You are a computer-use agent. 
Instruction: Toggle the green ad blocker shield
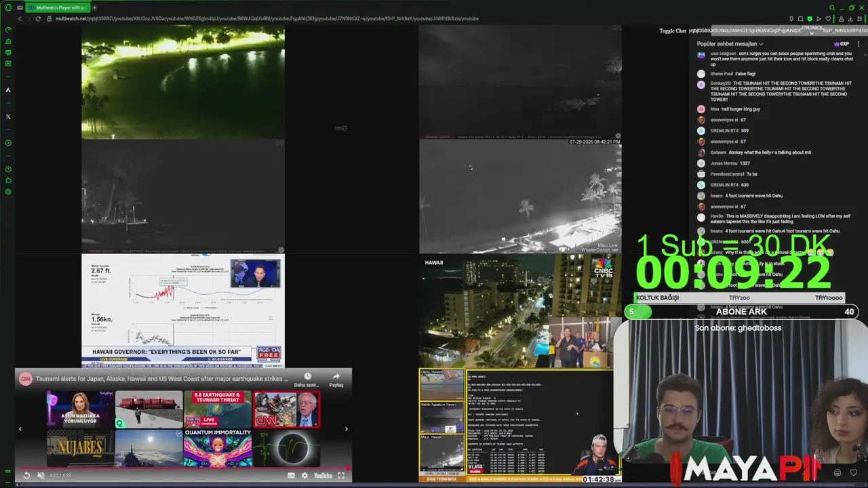809,19
